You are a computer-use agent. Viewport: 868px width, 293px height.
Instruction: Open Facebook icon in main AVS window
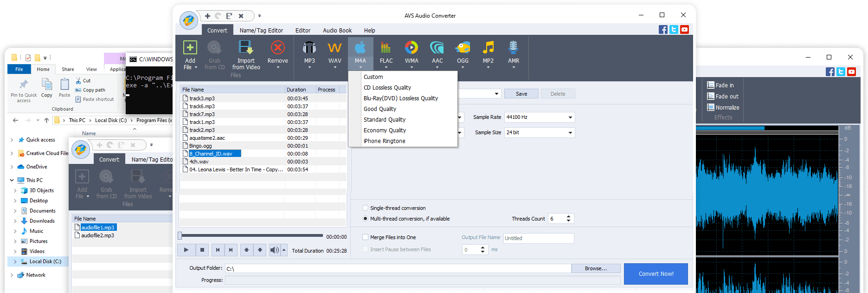[x=663, y=30]
